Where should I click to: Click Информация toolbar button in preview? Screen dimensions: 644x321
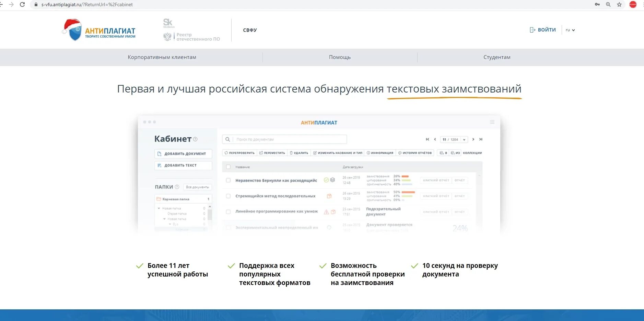[x=380, y=153]
